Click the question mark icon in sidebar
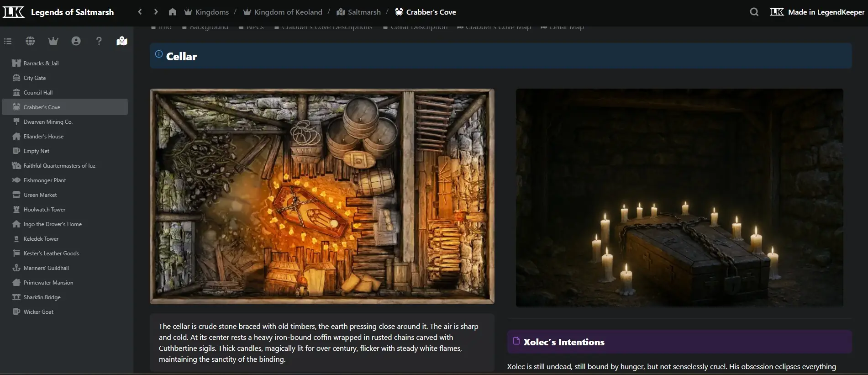This screenshot has width=868, height=375. (x=99, y=41)
